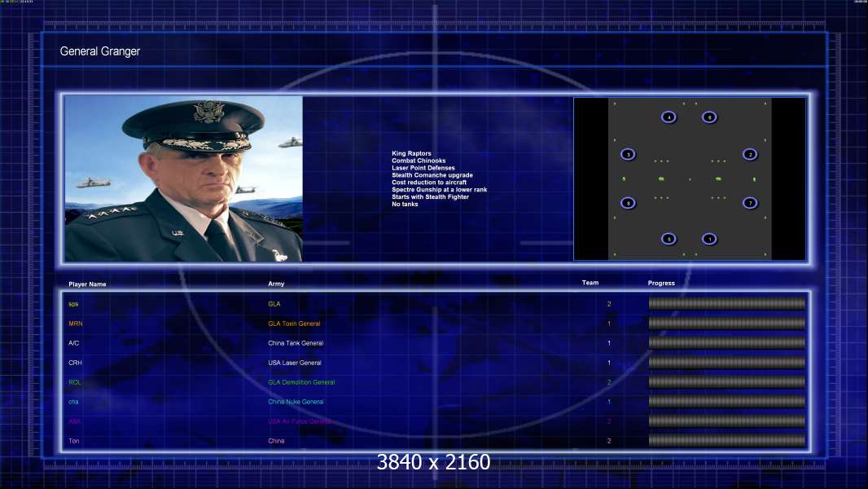Viewport: 868px width, 489px height.
Task: Select player name ROL
Action: (x=75, y=382)
